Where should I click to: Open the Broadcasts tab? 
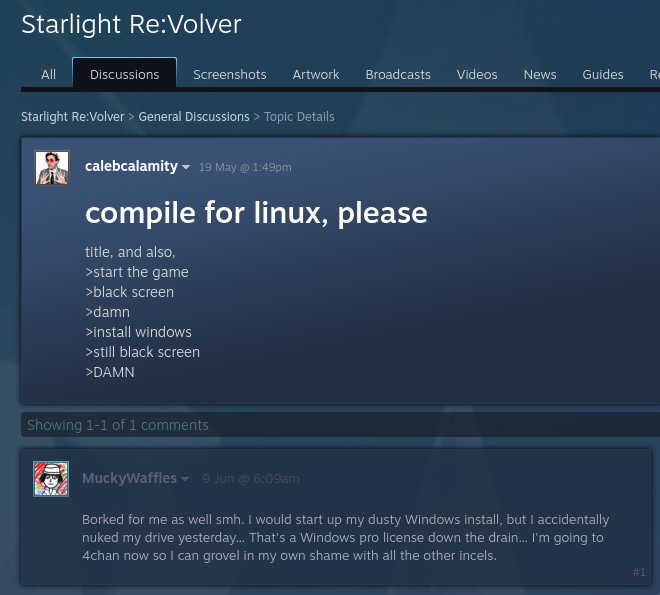coord(398,74)
